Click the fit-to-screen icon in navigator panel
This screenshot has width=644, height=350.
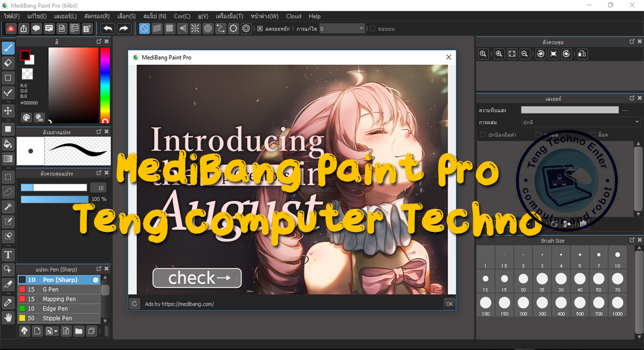[512, 54]
